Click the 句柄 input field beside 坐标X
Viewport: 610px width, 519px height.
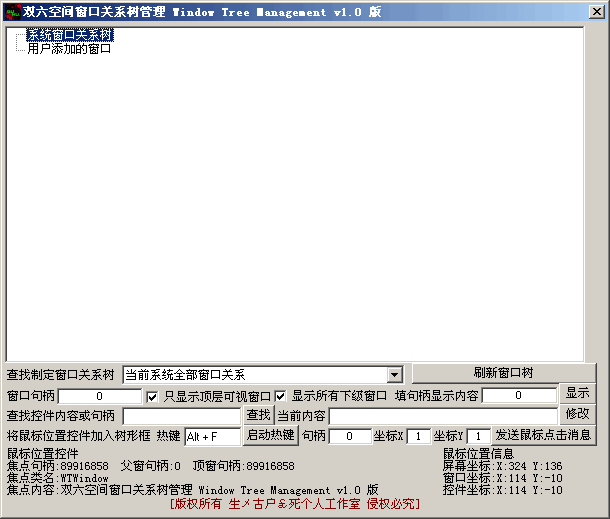(350, 436)
